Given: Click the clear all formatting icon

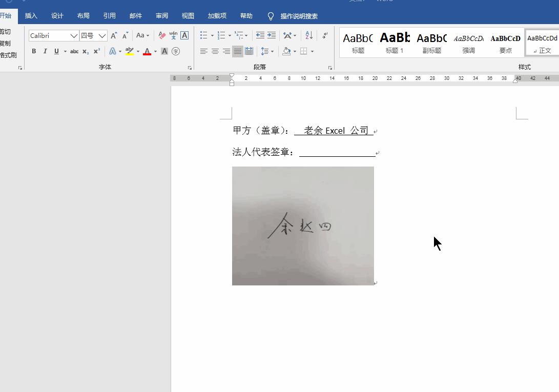Looking at the screenshot, I should coord(161,35).
